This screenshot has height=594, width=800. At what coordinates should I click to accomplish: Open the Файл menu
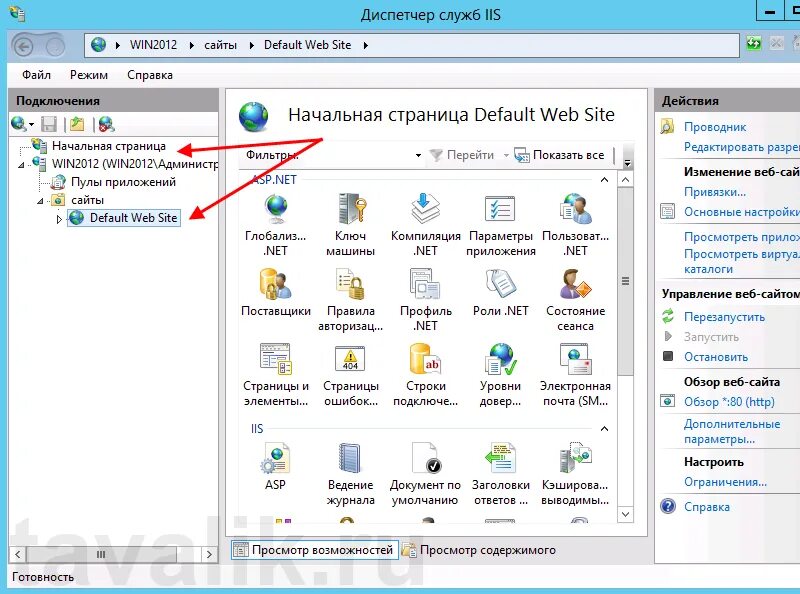coord(36,75)
